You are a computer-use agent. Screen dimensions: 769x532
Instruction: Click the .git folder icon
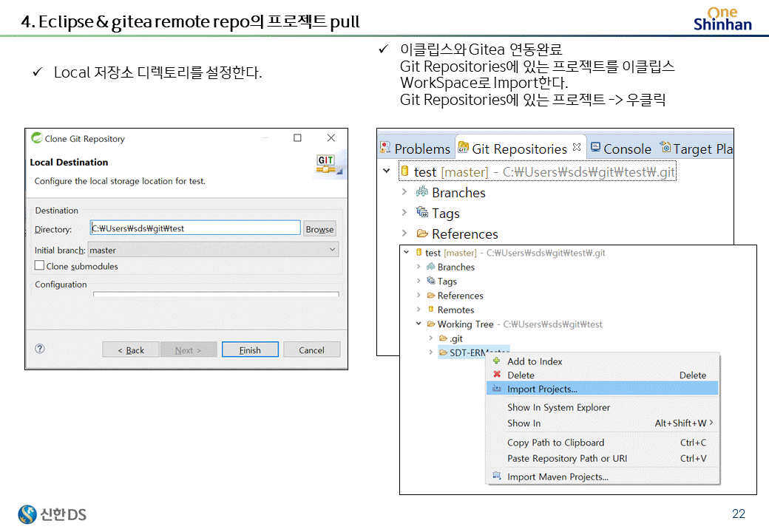tap(443, 338)
